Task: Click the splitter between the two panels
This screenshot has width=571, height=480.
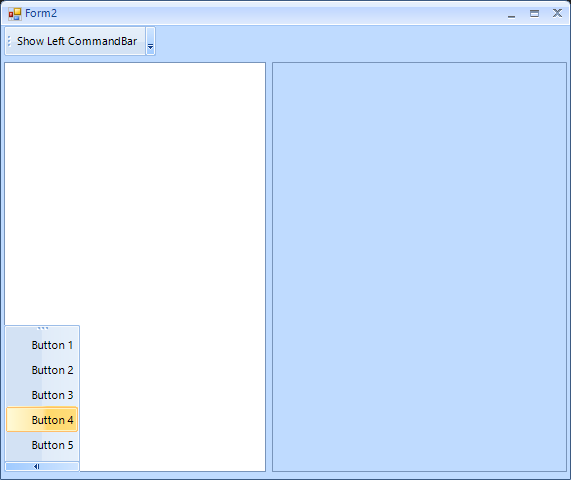Action: (x=269, y=267)
